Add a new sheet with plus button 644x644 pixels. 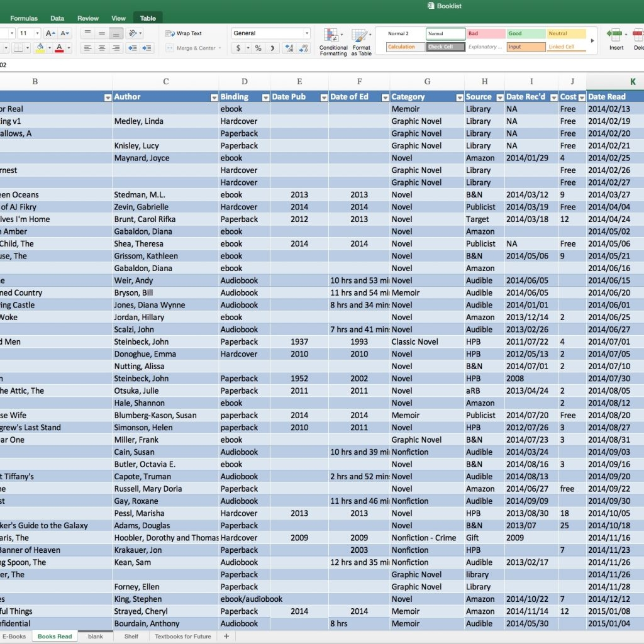click(x=226, y=636)
